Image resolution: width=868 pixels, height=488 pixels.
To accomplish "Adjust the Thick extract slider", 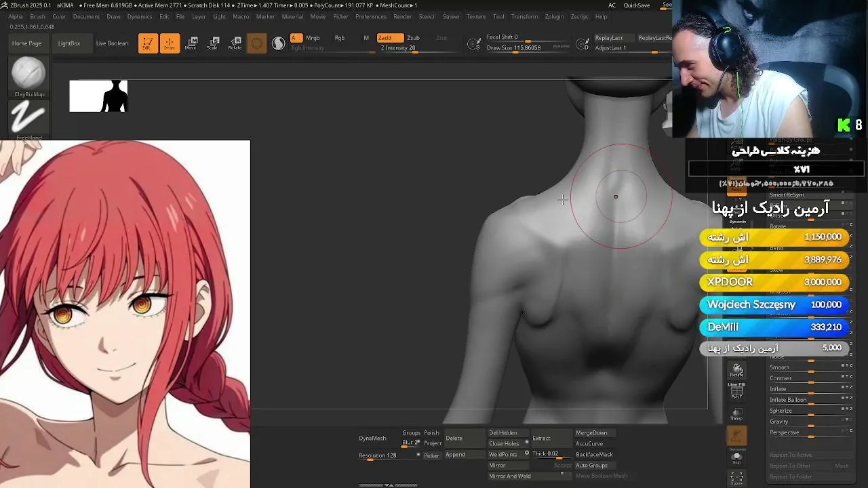I will pos(551,454).
